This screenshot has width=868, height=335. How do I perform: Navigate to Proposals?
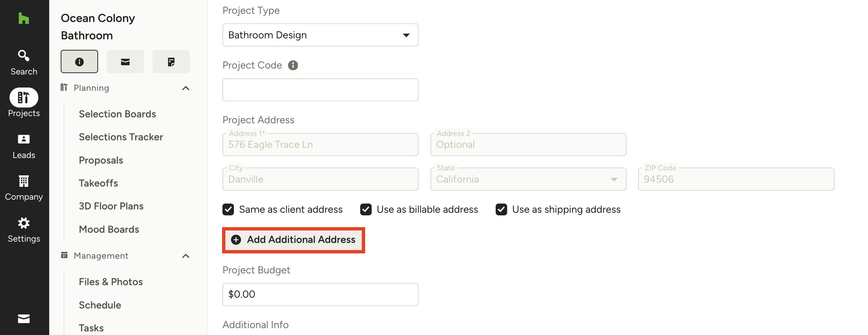[101, 160]
